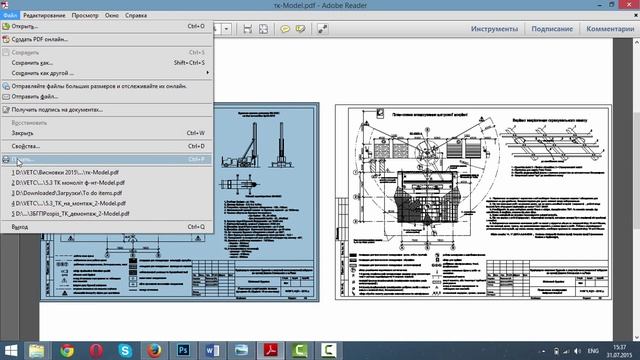Launch Opera from the taskbar

tap(96, 351)
